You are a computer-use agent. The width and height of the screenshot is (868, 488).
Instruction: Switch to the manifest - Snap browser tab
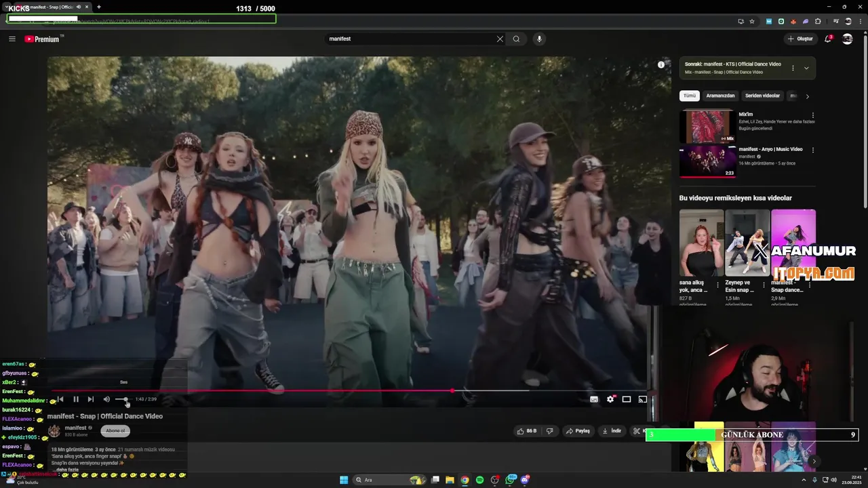tap(50, 7)
